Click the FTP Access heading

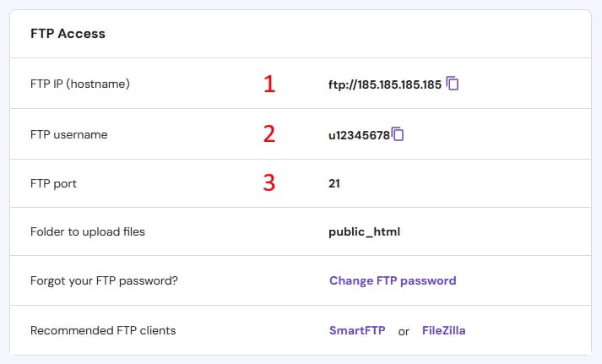point(68,34)
